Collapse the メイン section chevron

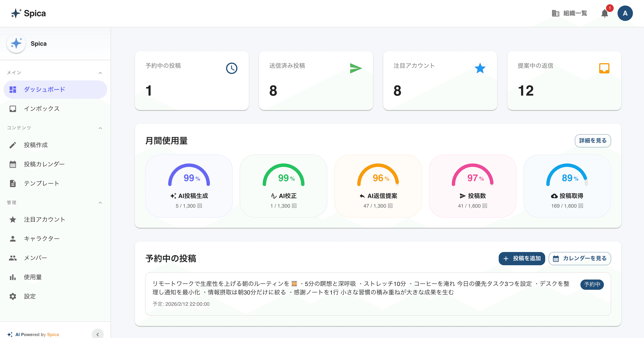click(x=101, y=73)
